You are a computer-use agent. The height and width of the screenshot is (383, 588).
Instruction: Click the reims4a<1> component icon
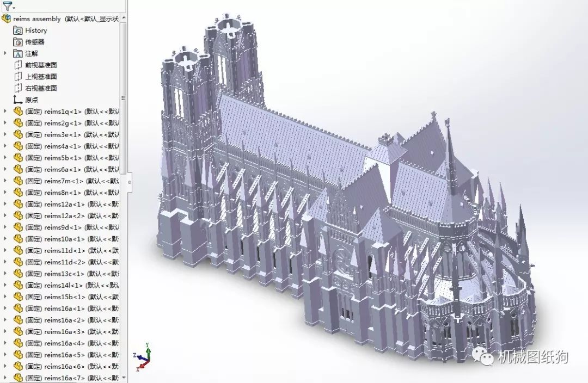click(x=18, y=146)
